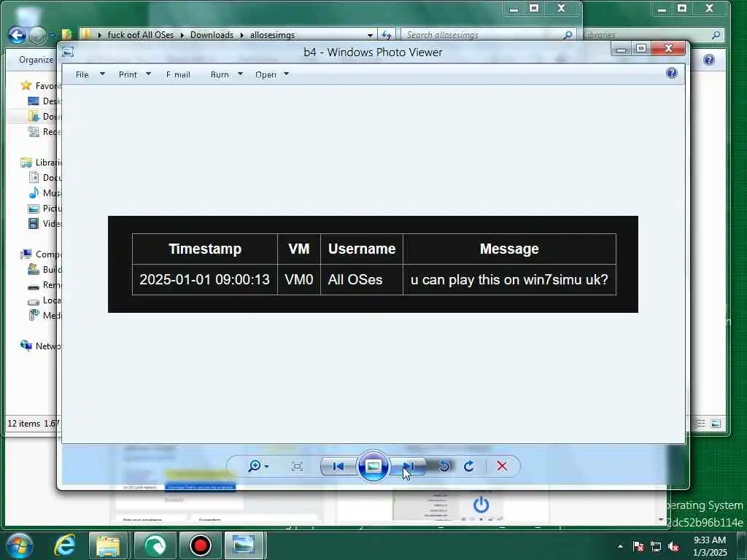Select Documents library in Explorer pane
The width and height of the screenshot is (747, 560).
click(x=44, y=178)
